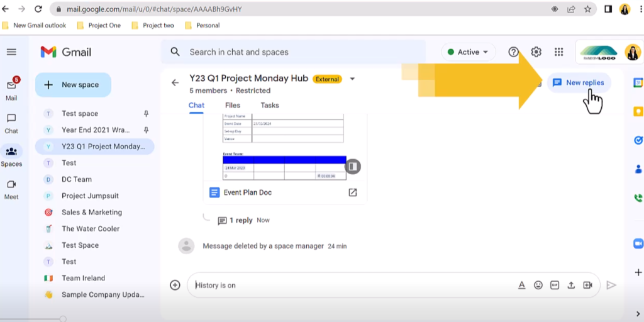Click the Gmail logo
The height and width of the screenshot is (322, 644).
[x=65, y=52]
